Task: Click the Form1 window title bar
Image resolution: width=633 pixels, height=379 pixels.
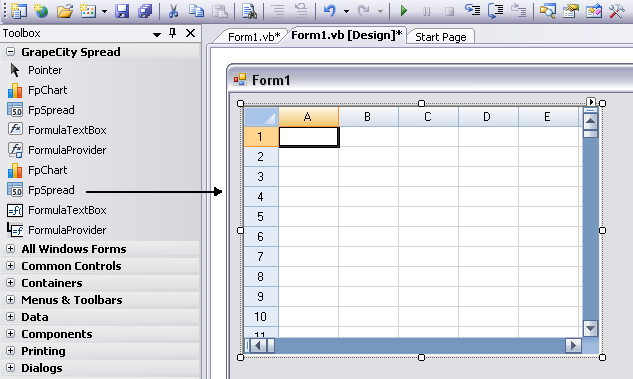Action: click(430, 80)
